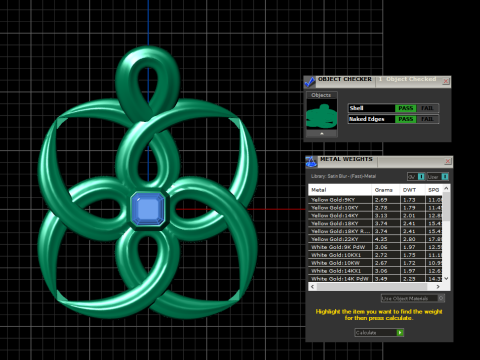Select the Yellow Gold:10KY row
The height and width of the screenshot is (360, 480).
tap(375, 208)
